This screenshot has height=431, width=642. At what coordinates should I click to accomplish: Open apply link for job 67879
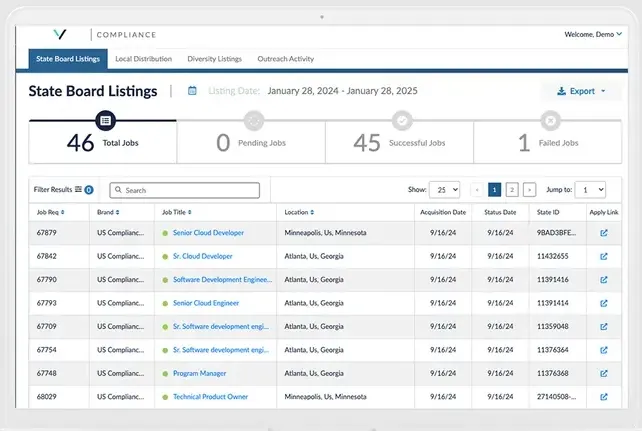click(603, 233)
